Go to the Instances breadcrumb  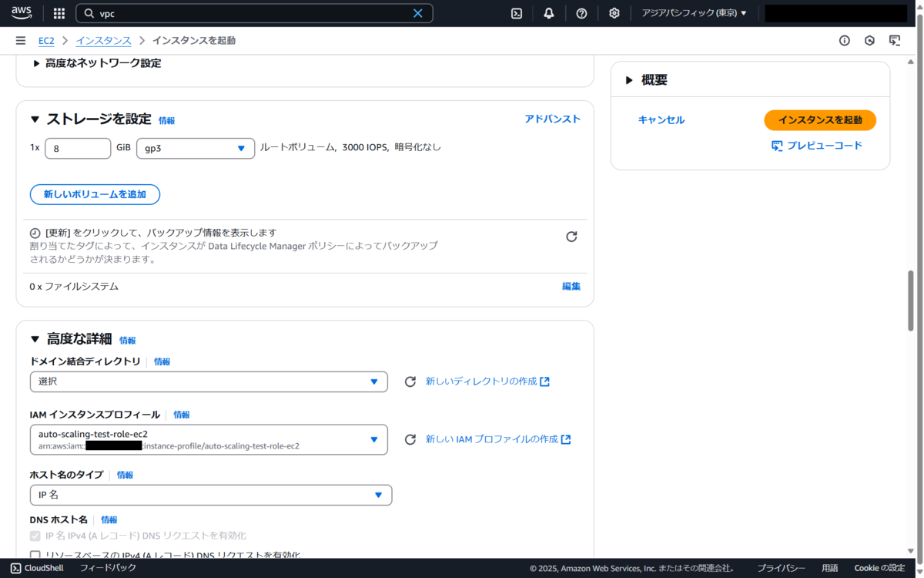tap(103, 40)
